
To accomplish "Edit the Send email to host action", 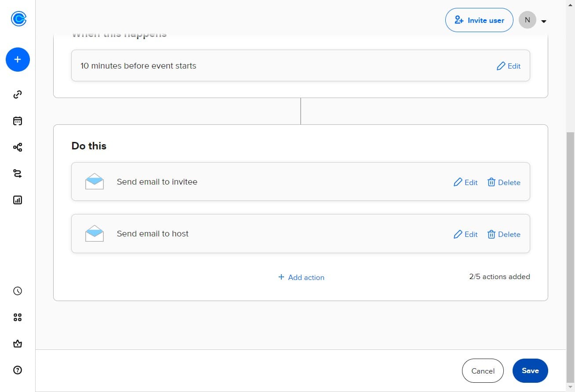I will click(466, 234).
